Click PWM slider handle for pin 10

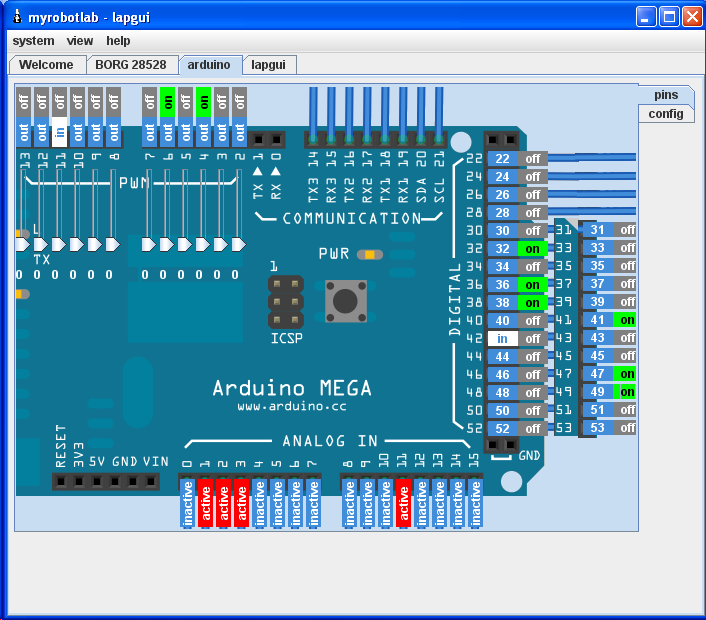77,244
